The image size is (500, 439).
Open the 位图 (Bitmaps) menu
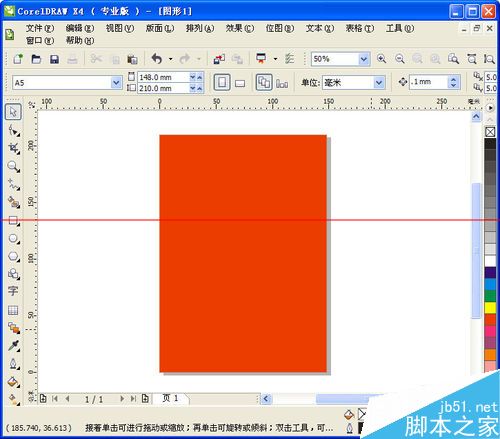[x=280, y=28]
